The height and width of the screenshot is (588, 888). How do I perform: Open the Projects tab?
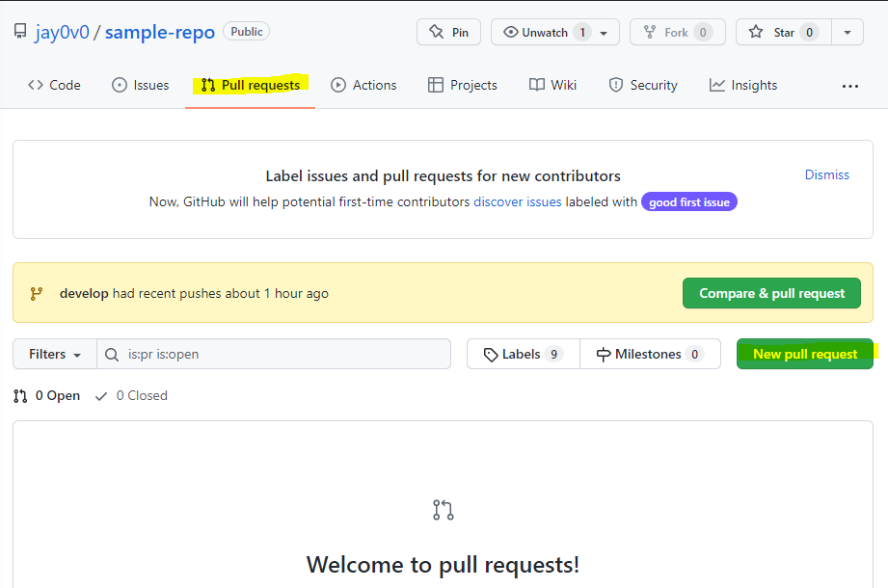(x=463, y=85)
